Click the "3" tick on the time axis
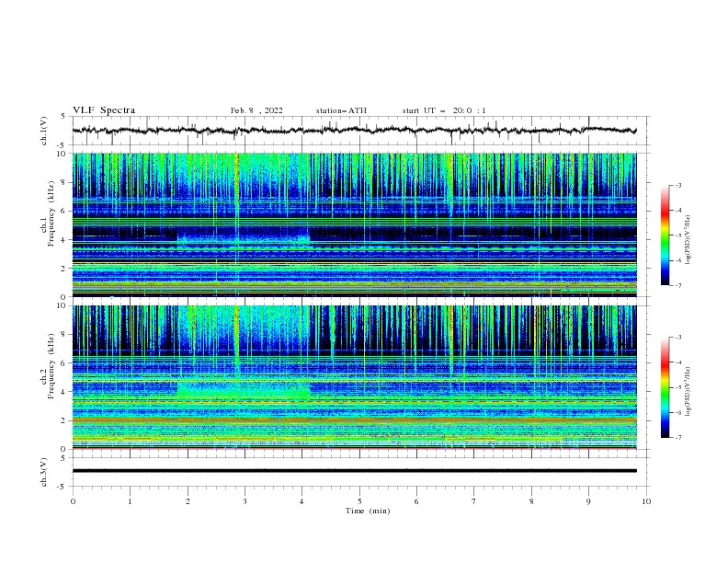Viewport: 728px width, 563px height. [245, 501]
